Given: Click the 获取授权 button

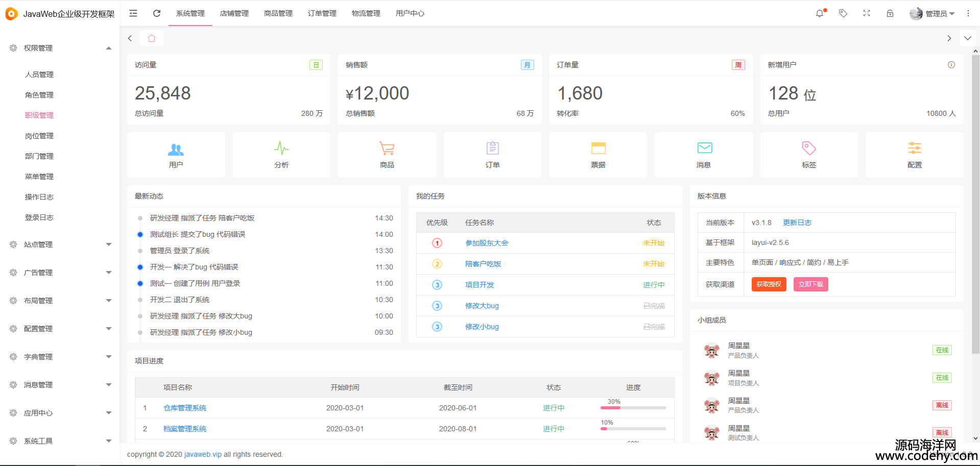Looking at the screenshot, I should click(x=769, y=284).
